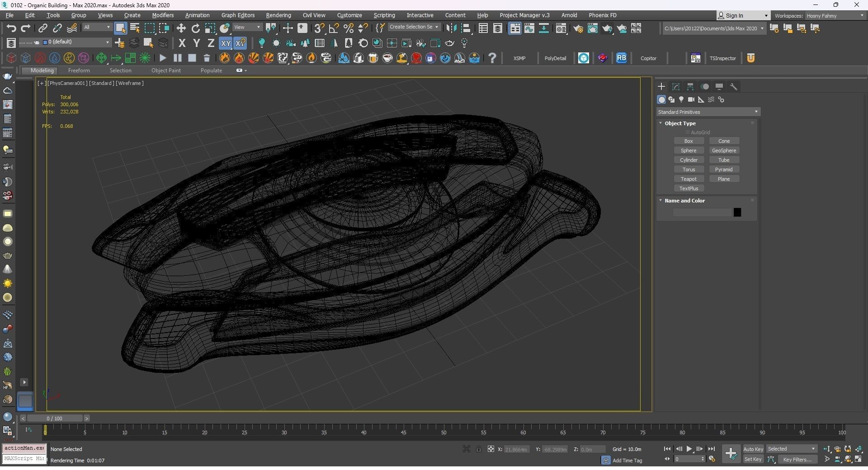
Task: Open the Graph Editors menu
Action: pyautogui.click(x=238, y=15)
